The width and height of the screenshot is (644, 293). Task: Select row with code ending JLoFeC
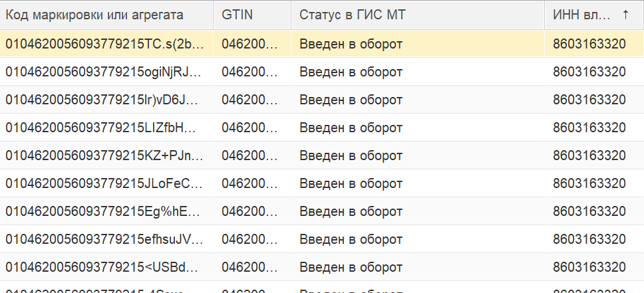[x=322, y=183]
